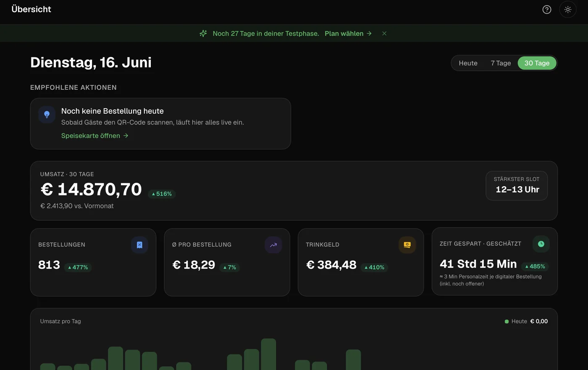Click the Dienstag, 16. Juni heading
Image resolution: width=588 pixels, height=370 pixels.
point(91,63)
